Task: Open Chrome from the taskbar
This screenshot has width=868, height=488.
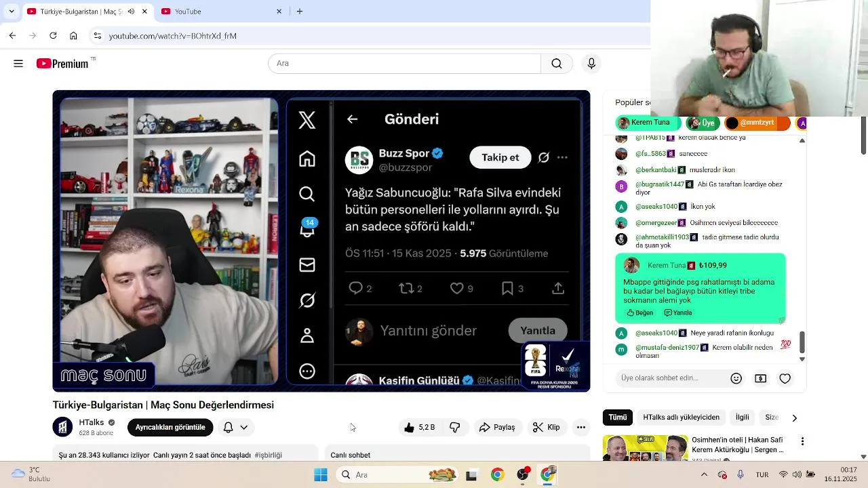Action: 498,474
